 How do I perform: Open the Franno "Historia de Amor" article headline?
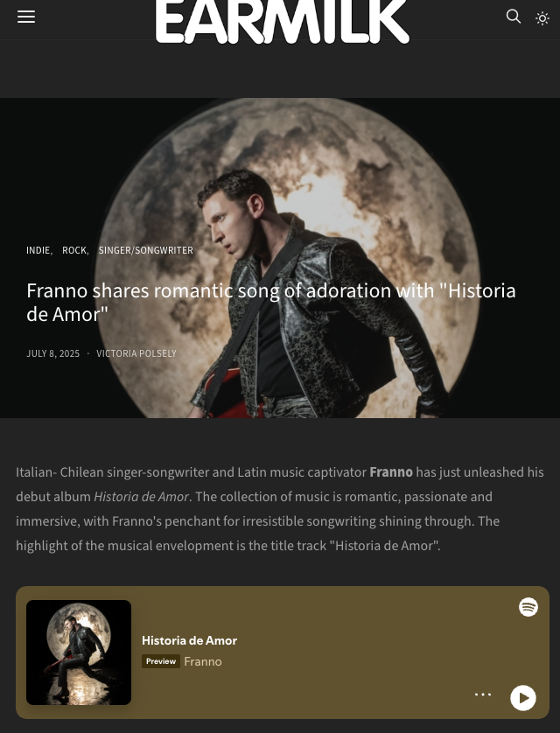pos(271,303)
